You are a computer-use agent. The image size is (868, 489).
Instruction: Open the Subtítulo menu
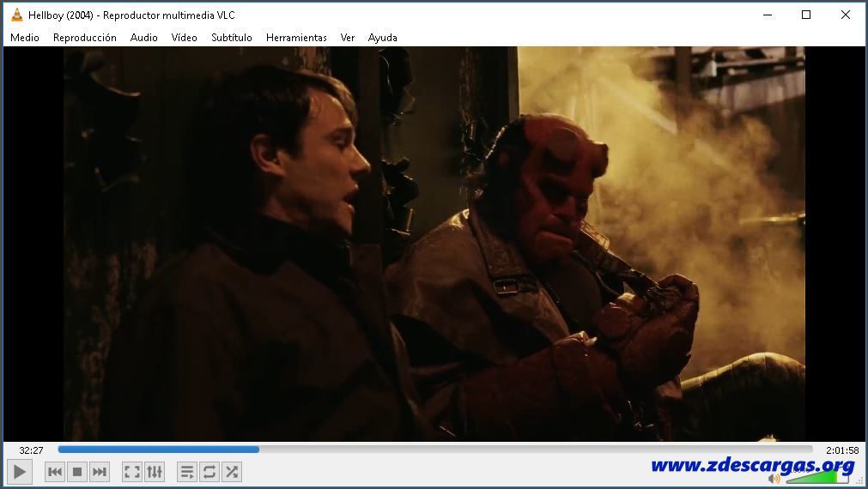(232, 38)
